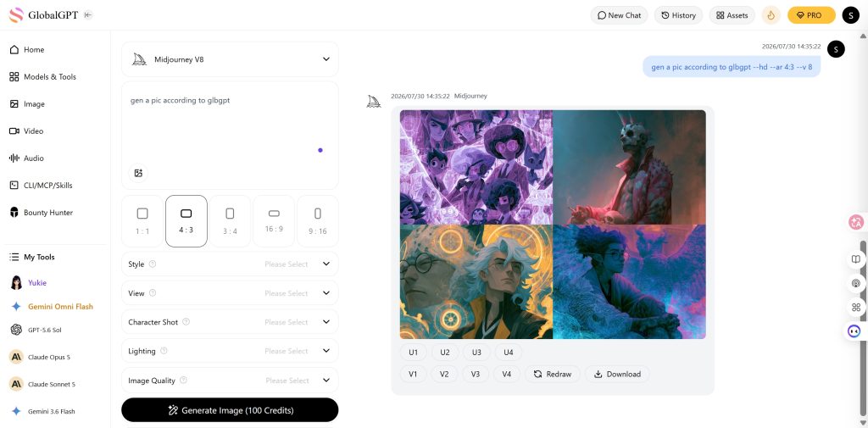Open Image section in sidebar
Screen dimensions: 868x428
point(26,103)
